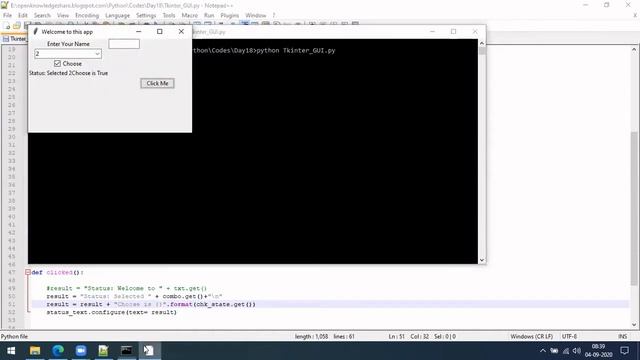Image resolution: width=640 pixels, height=360 pixels.
Task: Click the command prompt scrollbar down arrow
Action: [x=482, y=260]
